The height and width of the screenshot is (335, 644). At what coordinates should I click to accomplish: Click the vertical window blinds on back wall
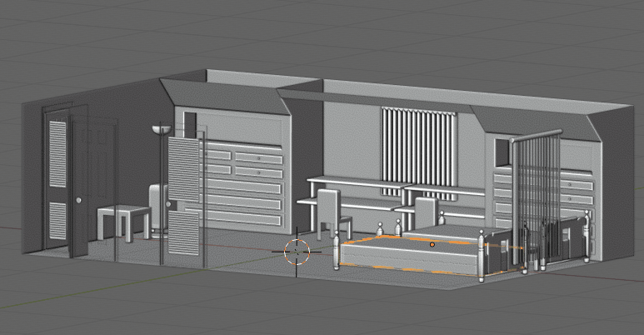click(x=420, y=146)
